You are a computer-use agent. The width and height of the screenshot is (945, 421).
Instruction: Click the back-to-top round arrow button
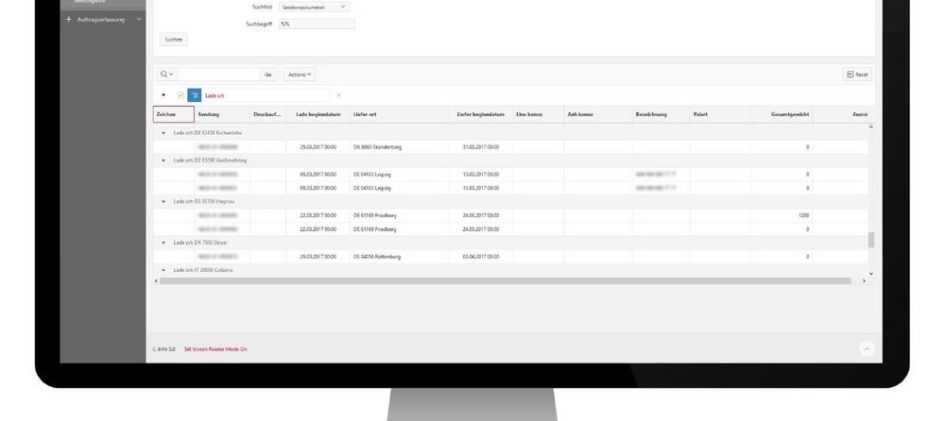coord(866,348)
